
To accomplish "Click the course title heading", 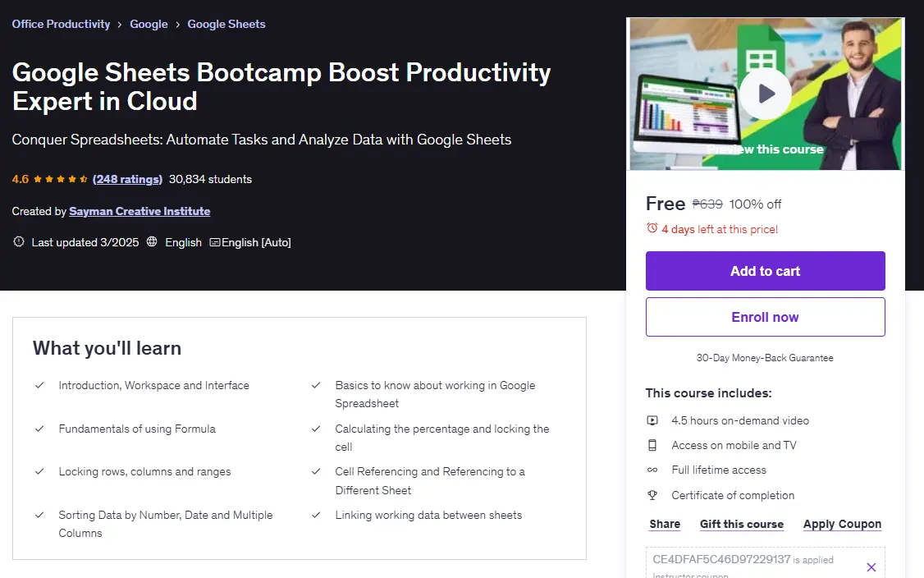I will click(x=281, y=87).
